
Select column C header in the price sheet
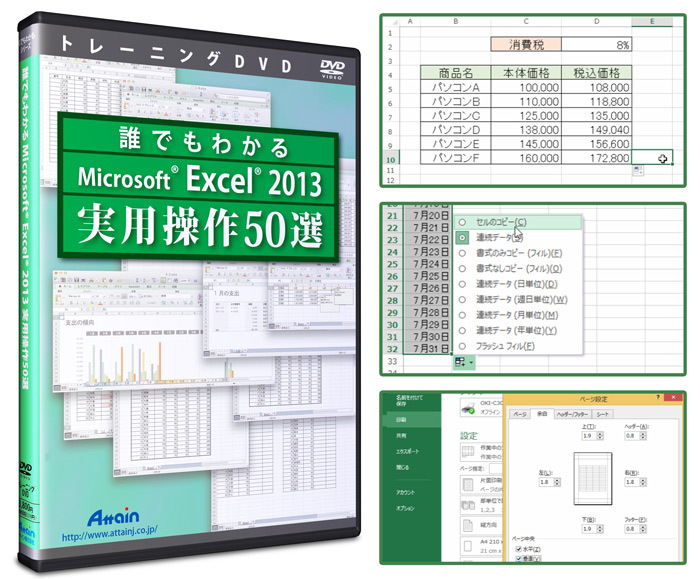(526, 21)
